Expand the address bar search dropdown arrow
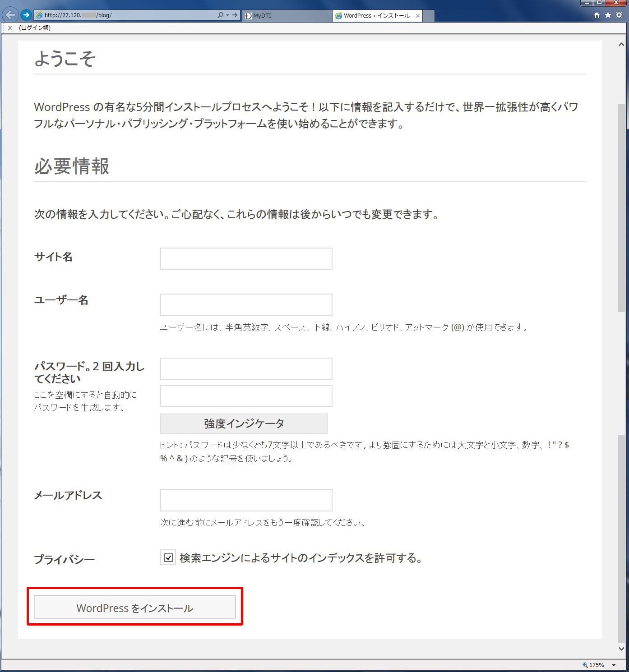Viewport: 629px width, 672px height. pos(227,15)
